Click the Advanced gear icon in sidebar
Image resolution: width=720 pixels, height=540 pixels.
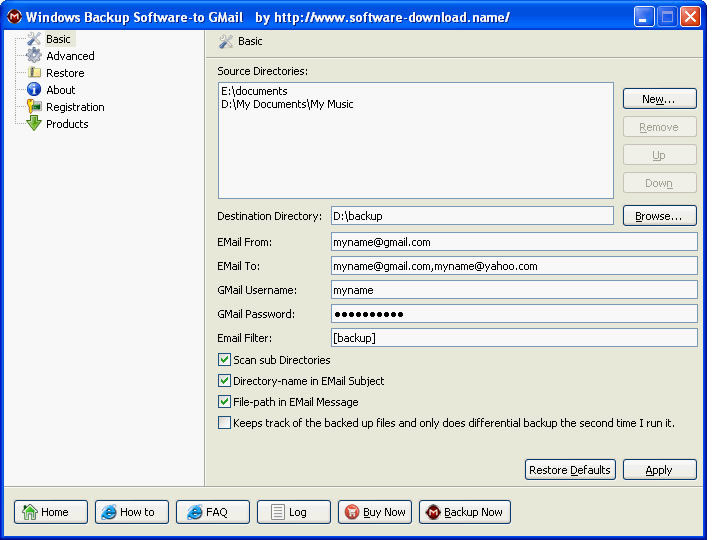tap(34, 56)
